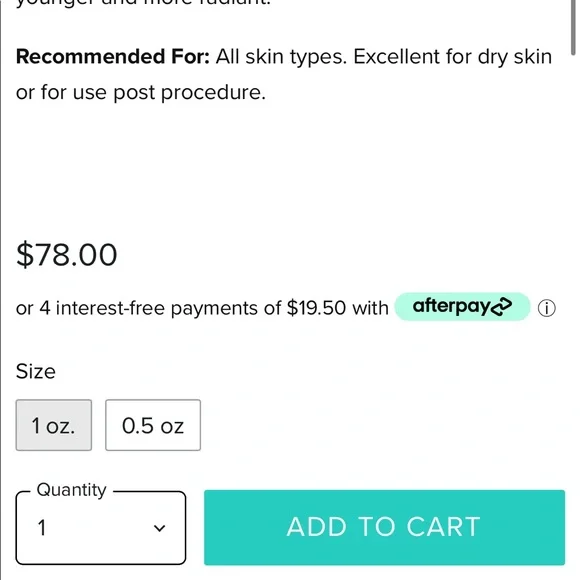Click the cut-off text line at top
The image size is (580, 580).
pos(144,3)
